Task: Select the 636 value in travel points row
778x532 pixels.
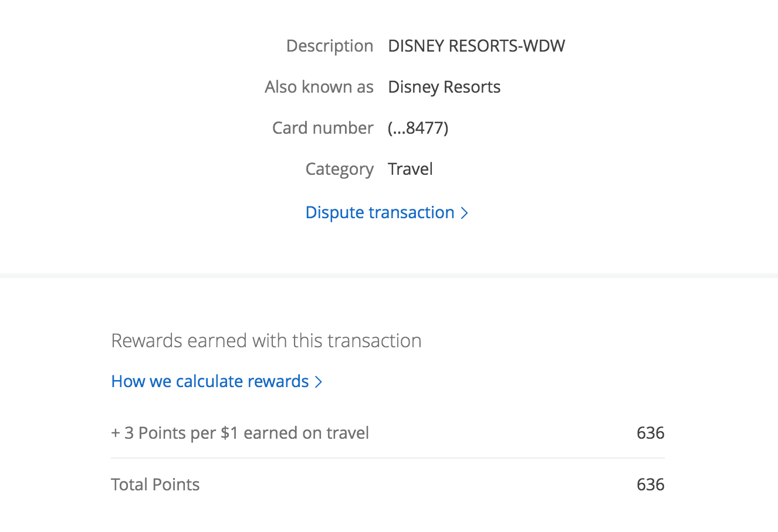Action: coord(650,433)
